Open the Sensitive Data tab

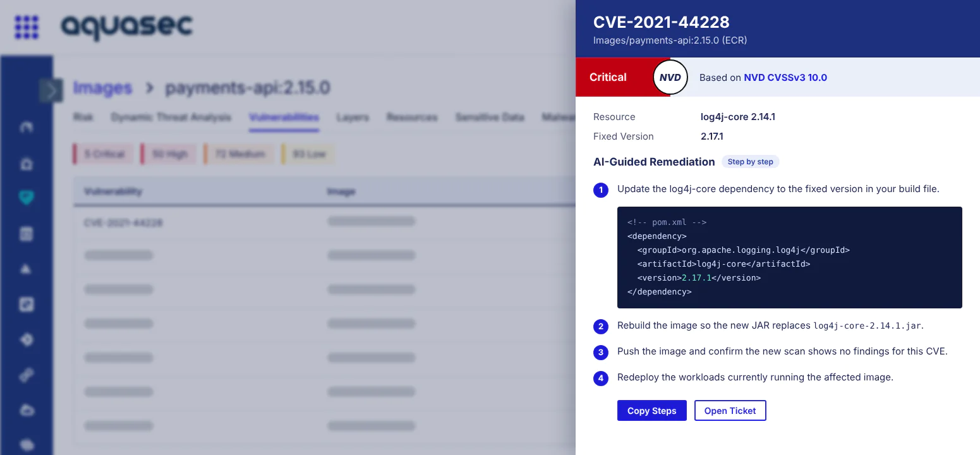(x=490, y=118)
